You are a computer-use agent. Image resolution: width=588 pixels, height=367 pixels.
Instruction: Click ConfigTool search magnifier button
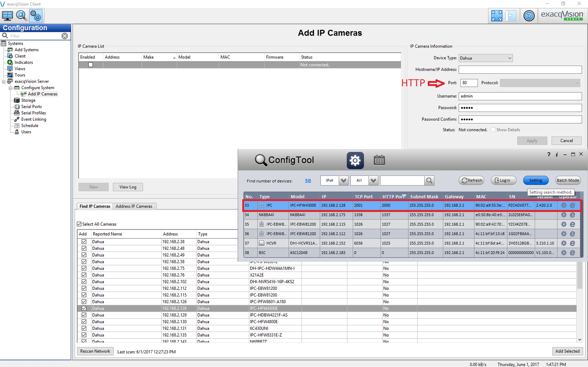point(429,180)
